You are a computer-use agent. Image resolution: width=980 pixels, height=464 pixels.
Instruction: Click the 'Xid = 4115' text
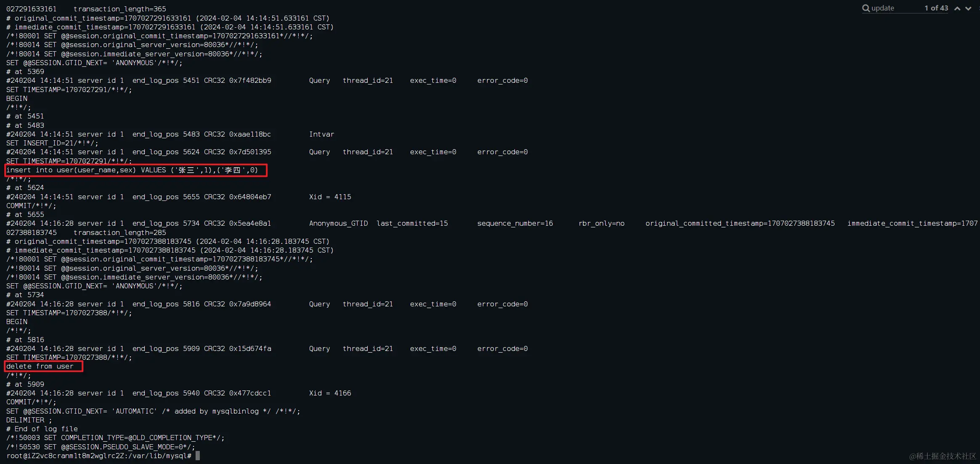click(330, 197)
